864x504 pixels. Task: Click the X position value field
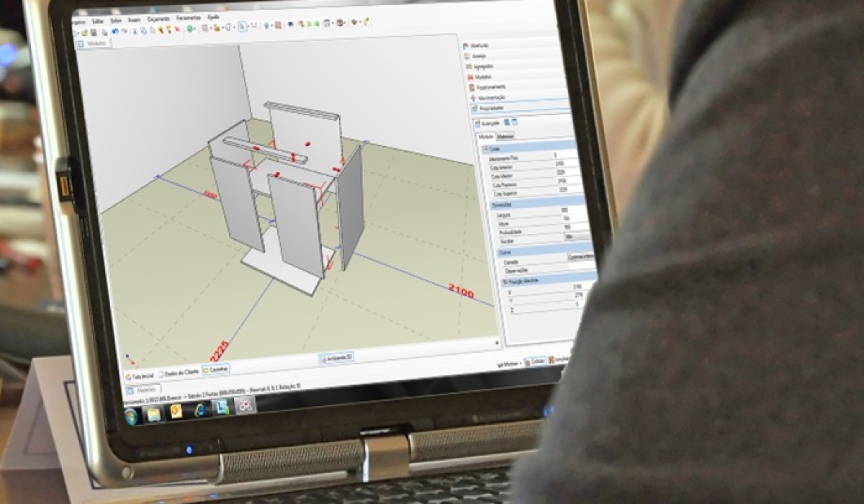[x=582, y=287]
